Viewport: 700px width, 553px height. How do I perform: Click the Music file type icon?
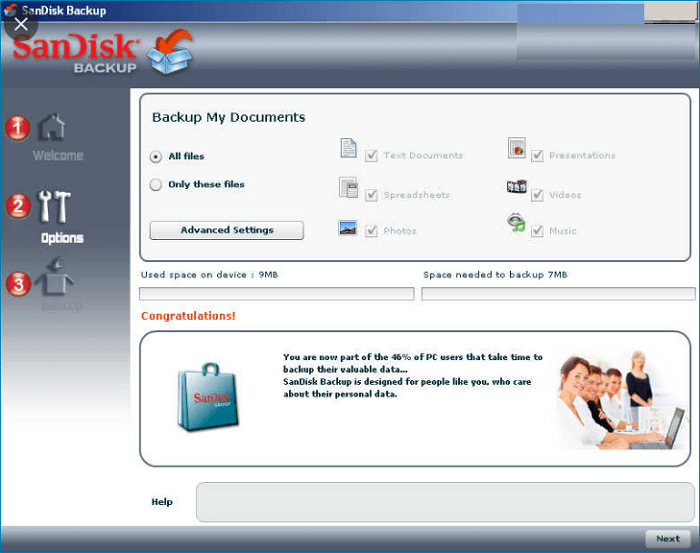[x=516, y=224]
